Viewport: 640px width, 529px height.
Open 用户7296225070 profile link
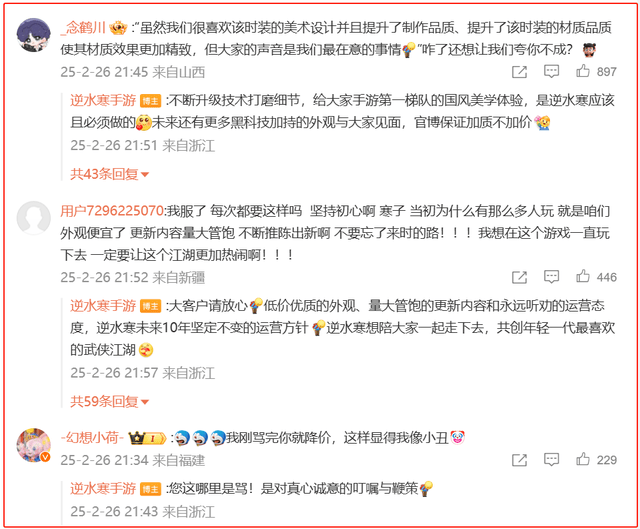coord(112,211)
